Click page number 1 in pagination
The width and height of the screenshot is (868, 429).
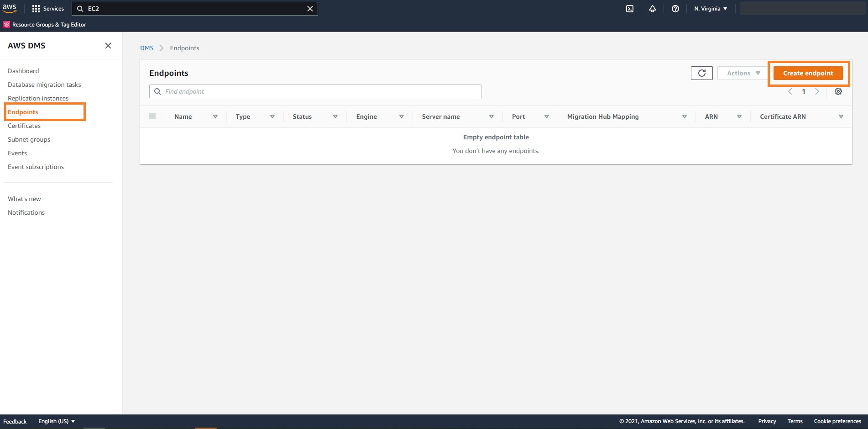tap(804, 91)
